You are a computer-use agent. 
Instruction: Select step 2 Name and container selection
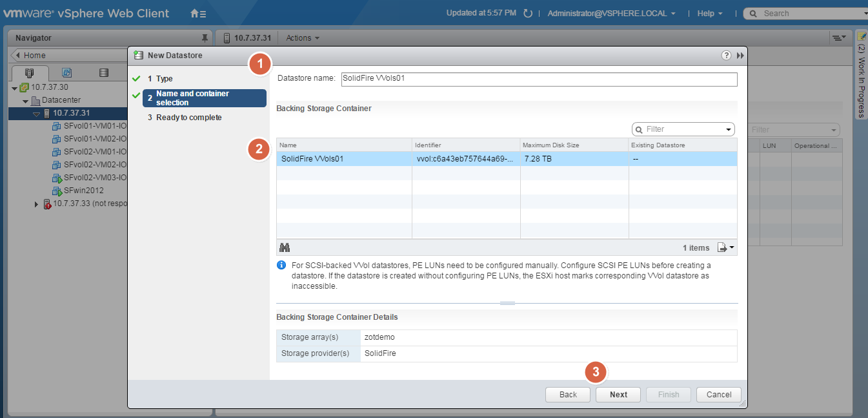pyautogui.click(x=205, y=98)
